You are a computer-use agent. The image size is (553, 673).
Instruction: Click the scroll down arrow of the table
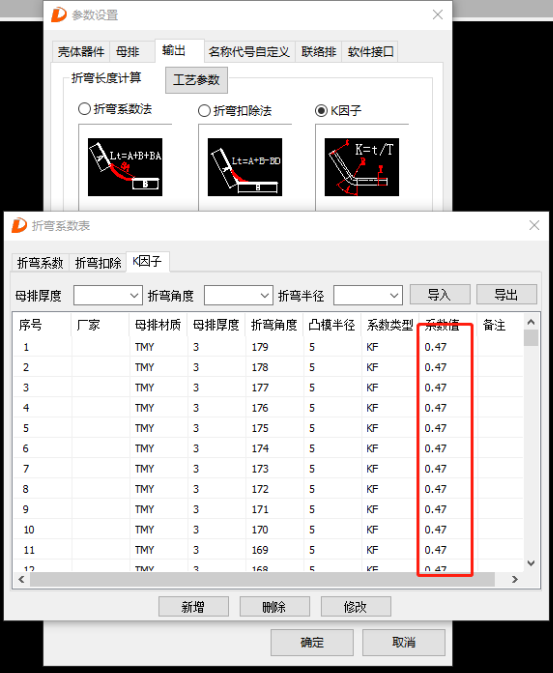(x=531, y=563)
